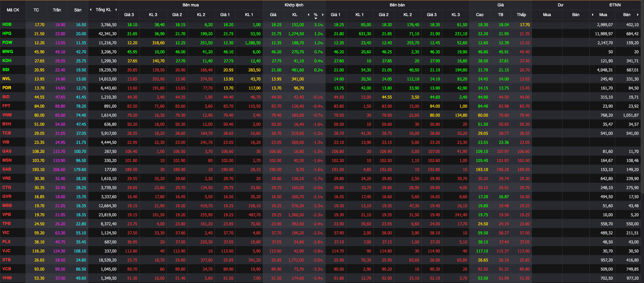Open stock symbol MWG

[x=7, y=52]
